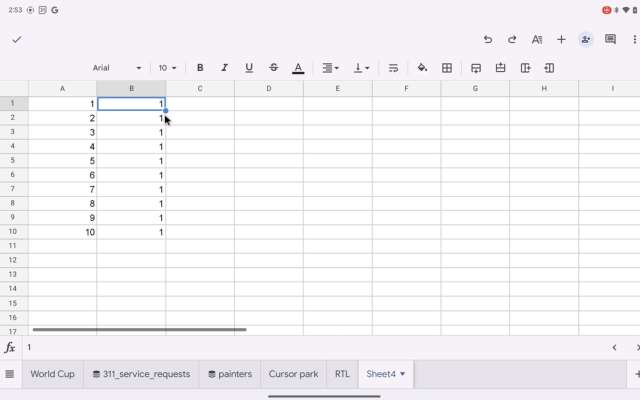Open the all-sheets list hamburger icon
Viewport: 640px width, 400px height.
point(10,374)
